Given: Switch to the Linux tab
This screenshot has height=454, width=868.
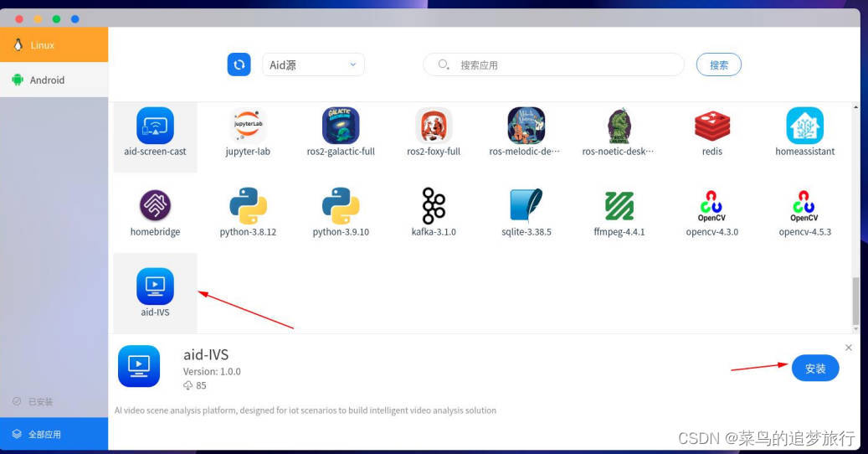Looking at the screenshot, I should click(x=54, y=45).
